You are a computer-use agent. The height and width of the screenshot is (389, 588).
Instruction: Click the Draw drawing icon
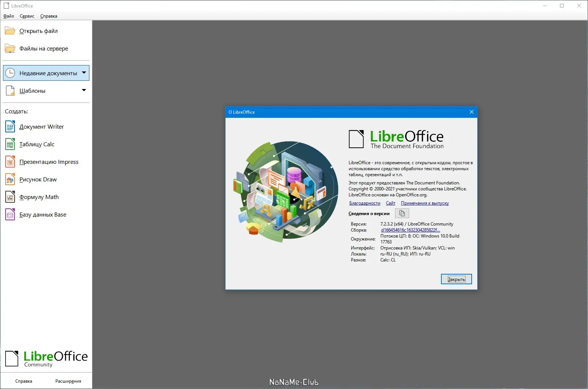tap(10, 180)
